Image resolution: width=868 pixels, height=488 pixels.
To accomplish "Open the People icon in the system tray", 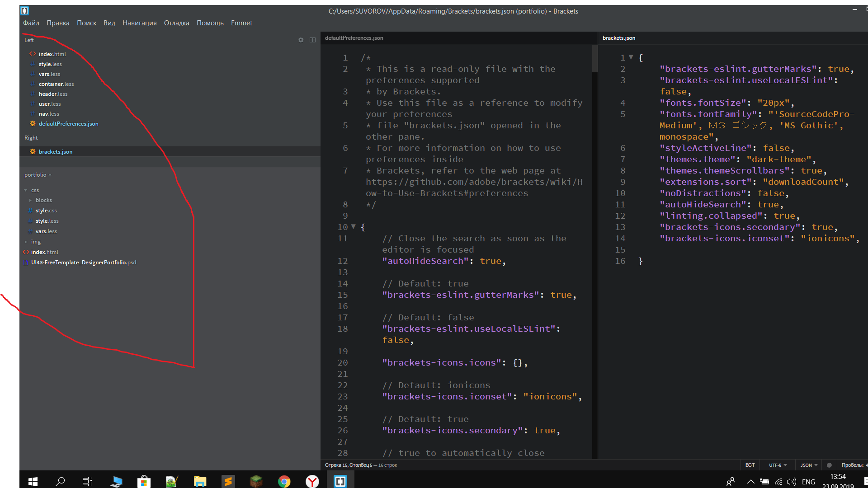I will point(731,482).
